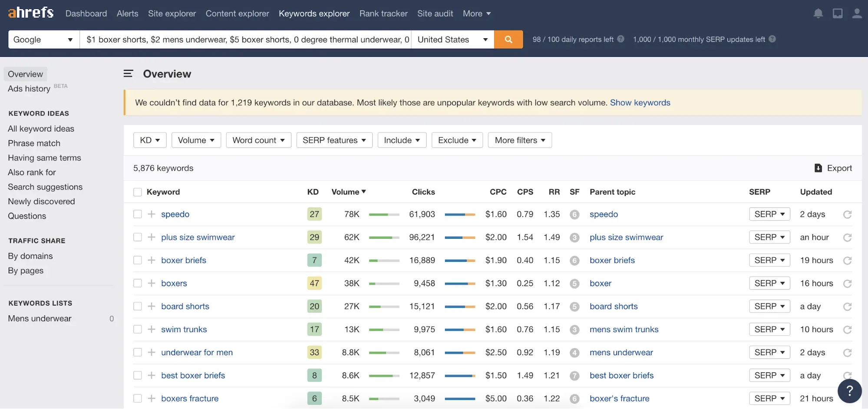Add boxer briefs to list with plus icon
868x409 pixels.
[152, 261]
